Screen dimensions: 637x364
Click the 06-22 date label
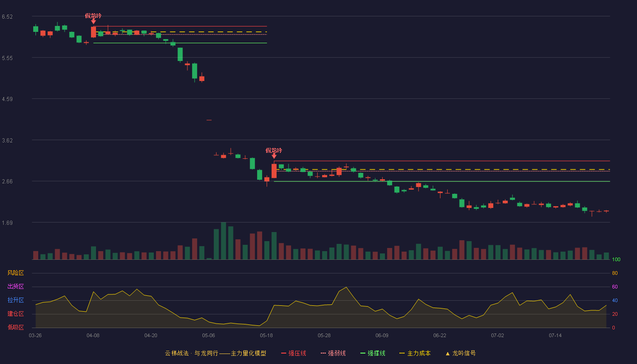[440, 335]
